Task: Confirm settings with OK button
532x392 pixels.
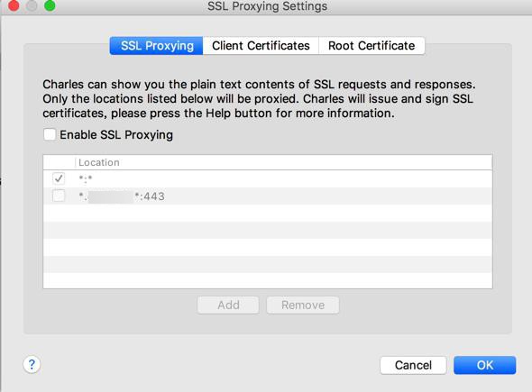Action: (485, 365)
